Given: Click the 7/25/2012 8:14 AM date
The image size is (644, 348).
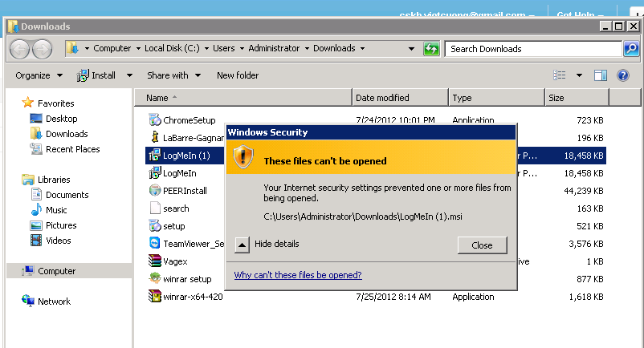Looking at the screenshot, I should point(393,297).
